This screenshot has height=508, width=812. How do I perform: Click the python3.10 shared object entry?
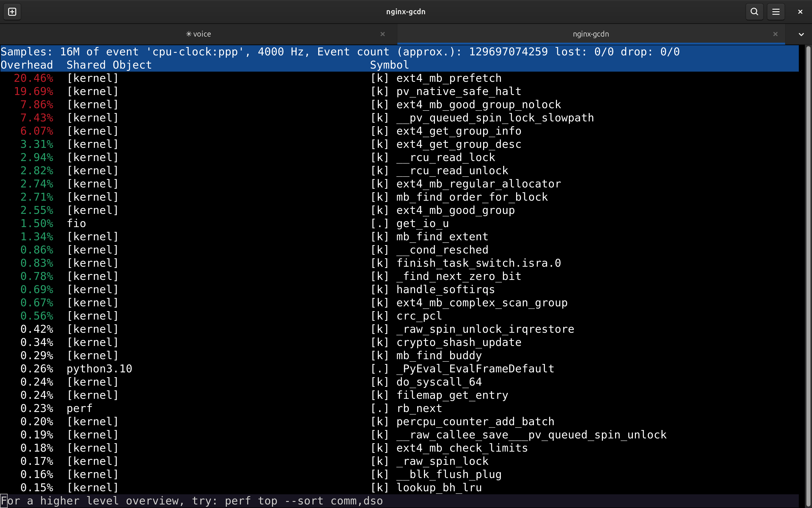pyautogui.click(x=99, y=369)
